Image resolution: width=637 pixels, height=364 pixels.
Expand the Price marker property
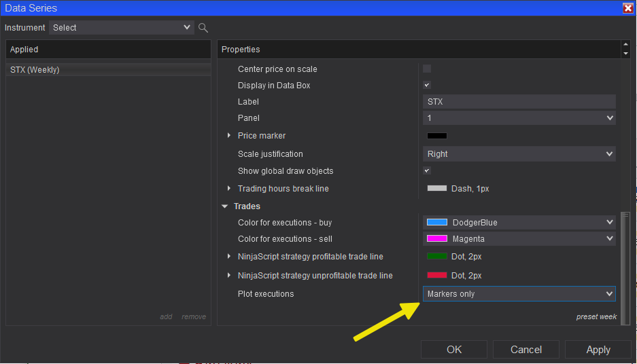pos(228,136)
